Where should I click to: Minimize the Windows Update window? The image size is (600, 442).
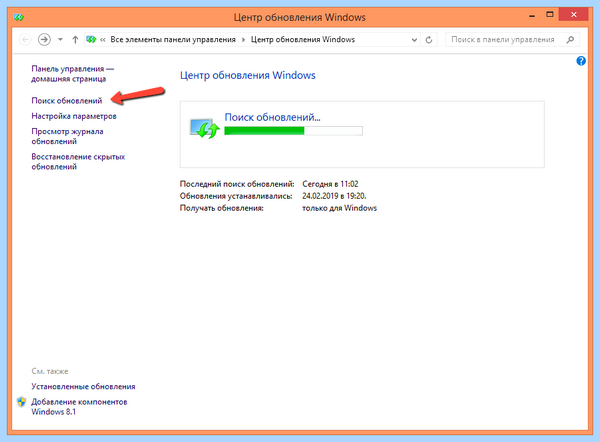pos(532,15)
